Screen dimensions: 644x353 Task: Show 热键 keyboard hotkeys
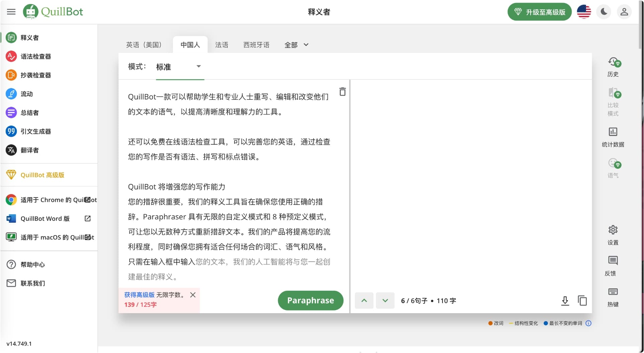pos(613,297)
